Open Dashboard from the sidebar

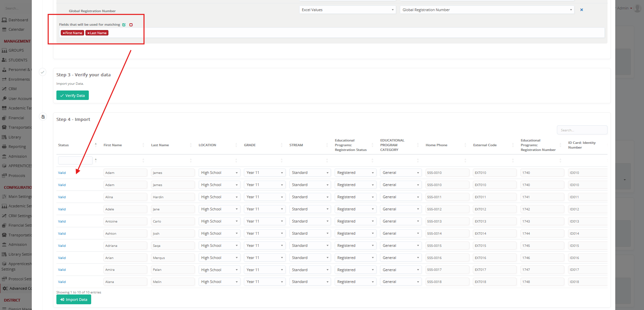[x=18, y=20]
